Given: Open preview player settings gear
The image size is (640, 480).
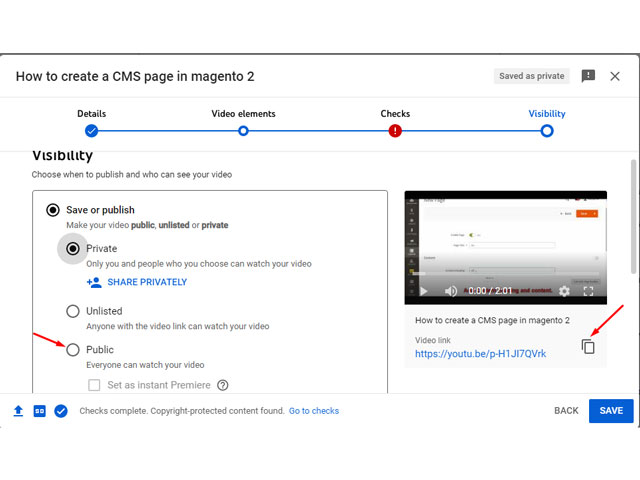Looking at the screenshot, I should pos(564,291).
